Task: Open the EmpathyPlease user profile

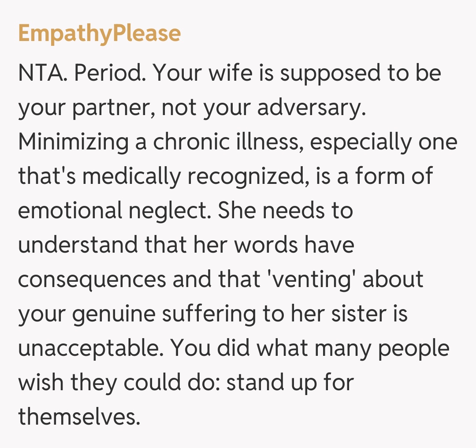Action: tap(99, 34)
